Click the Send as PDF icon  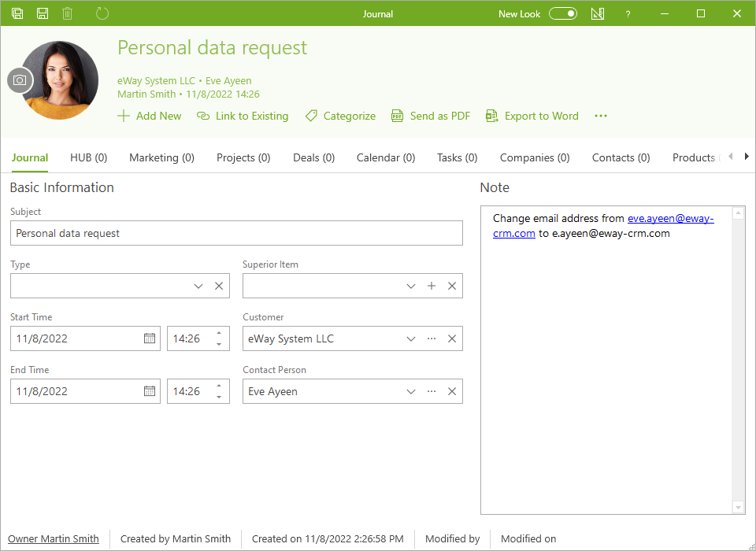point(397,116)
